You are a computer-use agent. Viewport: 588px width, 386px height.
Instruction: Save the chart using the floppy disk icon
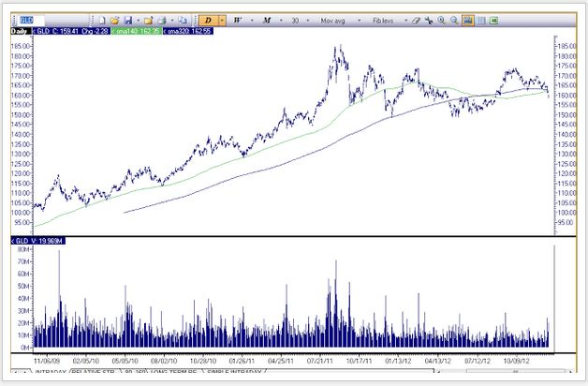126,19
